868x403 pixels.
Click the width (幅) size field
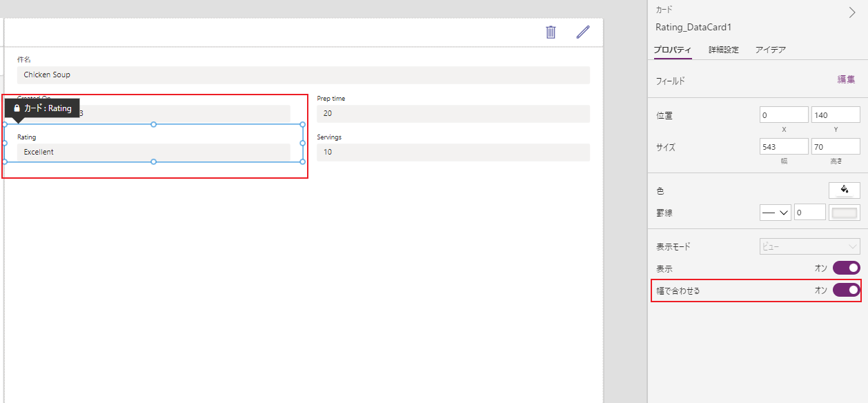tap(784, 146)
